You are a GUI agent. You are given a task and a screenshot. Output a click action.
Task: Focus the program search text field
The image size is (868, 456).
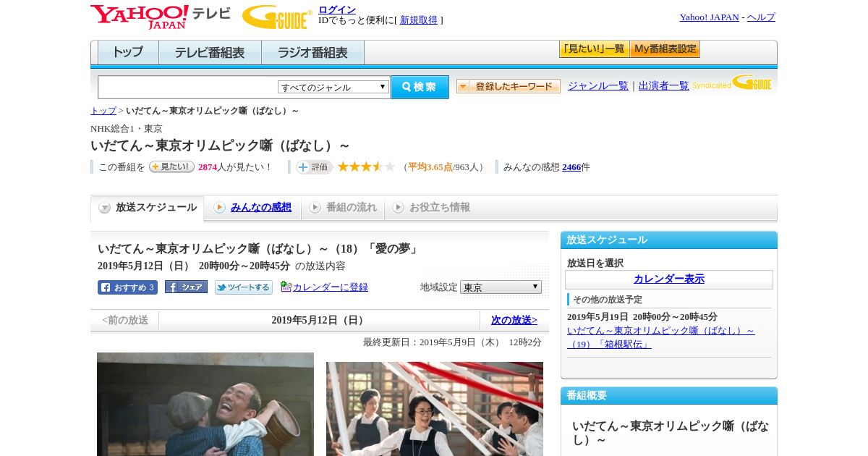click(187, 87)
